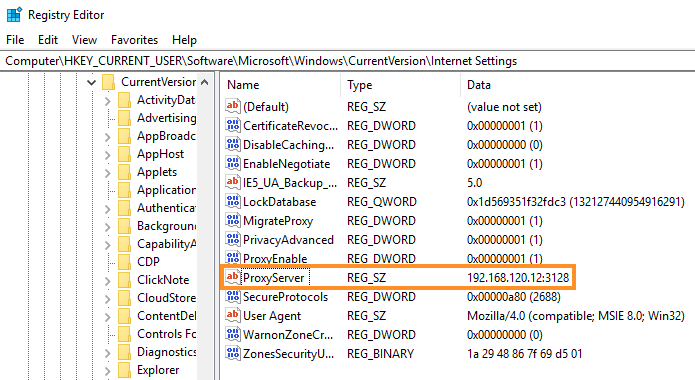The width and height of the screenshot is (695, 380).
Task: Select the IE5_UA_Backup_... string icon
Action: pyautogui.click(x=233, y=183)
